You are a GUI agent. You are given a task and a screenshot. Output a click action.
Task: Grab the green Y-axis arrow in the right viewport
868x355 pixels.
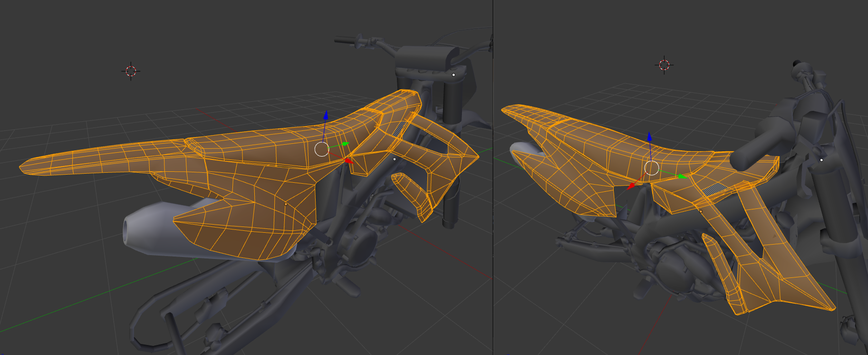(x=683, y=177)
